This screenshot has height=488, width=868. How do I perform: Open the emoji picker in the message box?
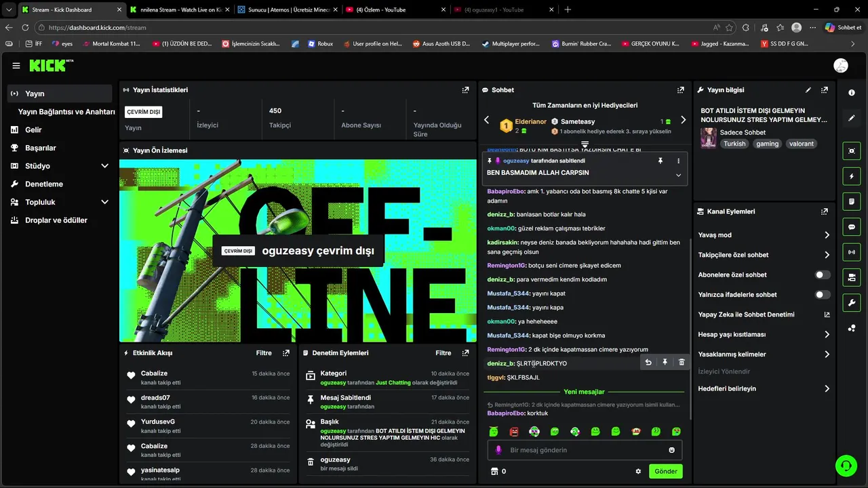672,450
